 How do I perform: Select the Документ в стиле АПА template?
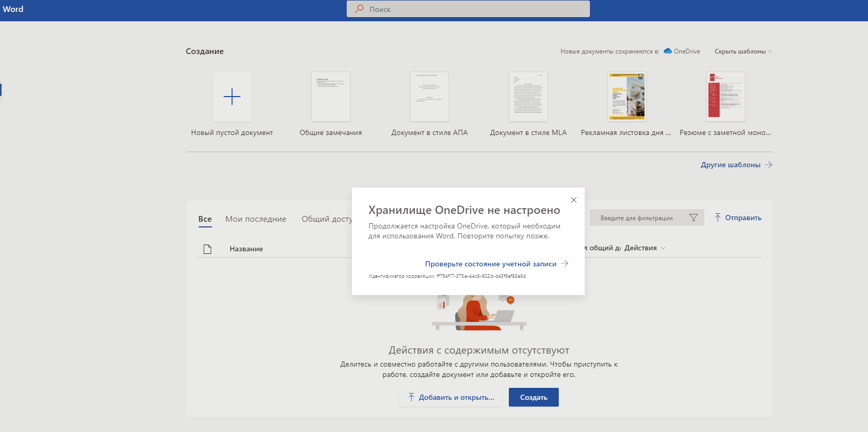[x=429, y=97]
